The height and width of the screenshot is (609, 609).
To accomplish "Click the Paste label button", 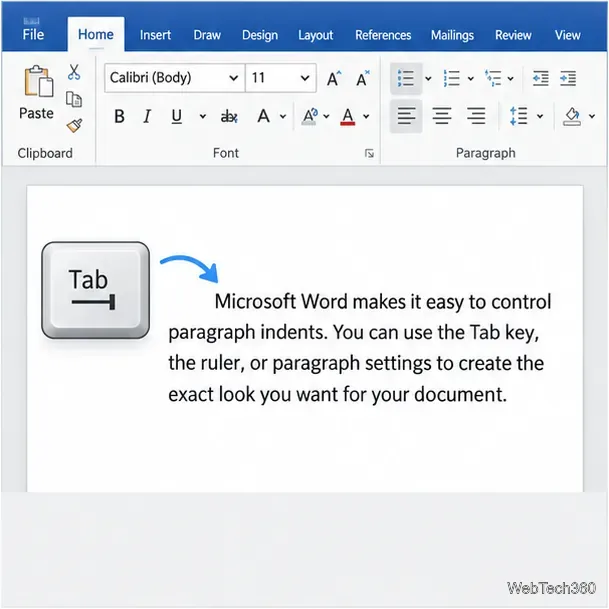I will (37, 113).
